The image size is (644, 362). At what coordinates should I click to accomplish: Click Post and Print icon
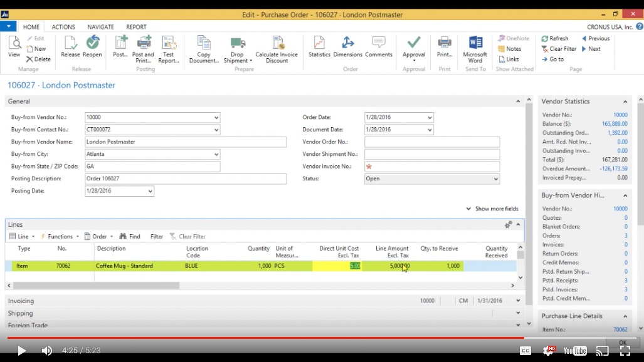(143, 49)
